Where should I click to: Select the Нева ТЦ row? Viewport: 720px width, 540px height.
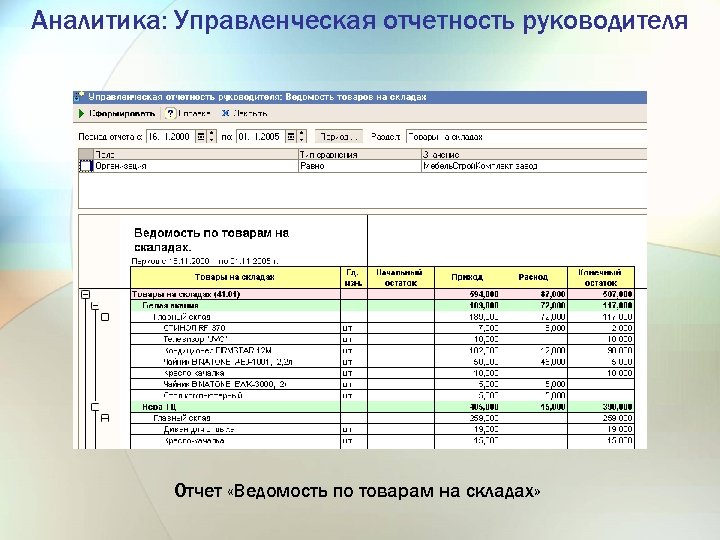[382, 407]
